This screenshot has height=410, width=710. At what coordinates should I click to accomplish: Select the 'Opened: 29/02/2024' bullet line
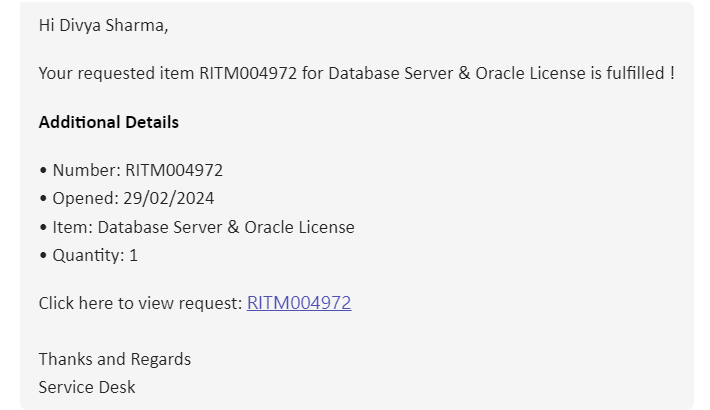tap(126, 198)
